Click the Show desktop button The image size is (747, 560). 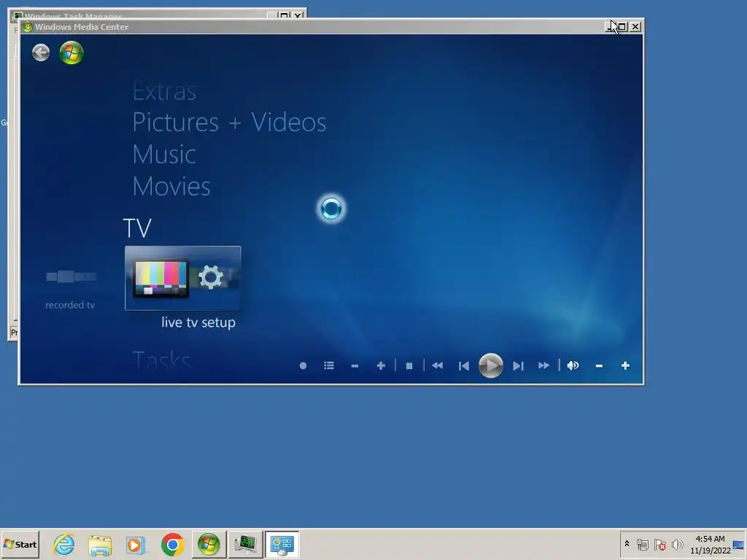point(739,544)
